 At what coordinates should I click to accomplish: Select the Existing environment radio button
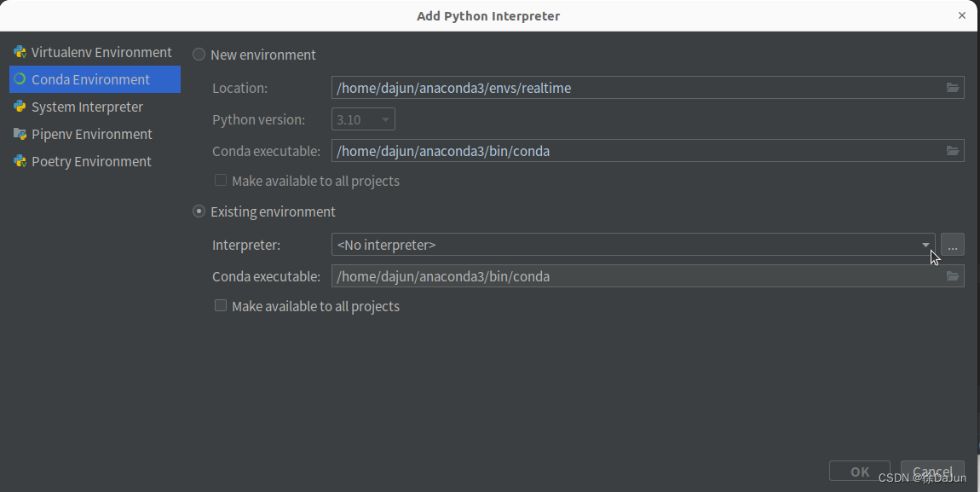coord(199,211)
